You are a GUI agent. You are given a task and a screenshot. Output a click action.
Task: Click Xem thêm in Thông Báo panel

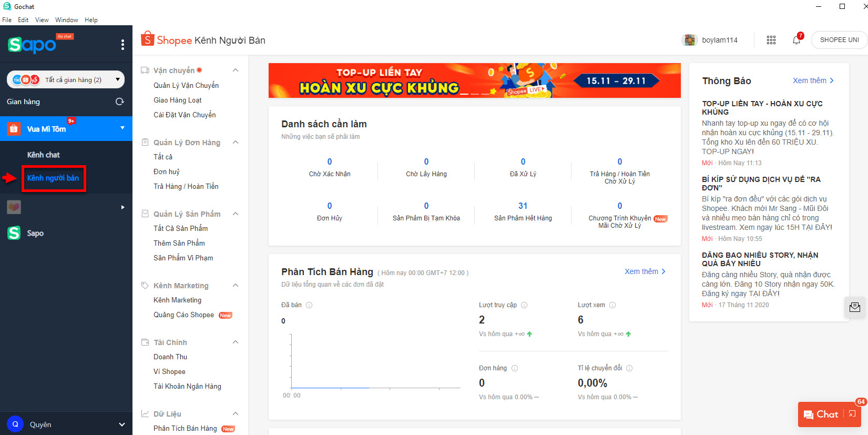pyautogui.click(x=813, y=80)
